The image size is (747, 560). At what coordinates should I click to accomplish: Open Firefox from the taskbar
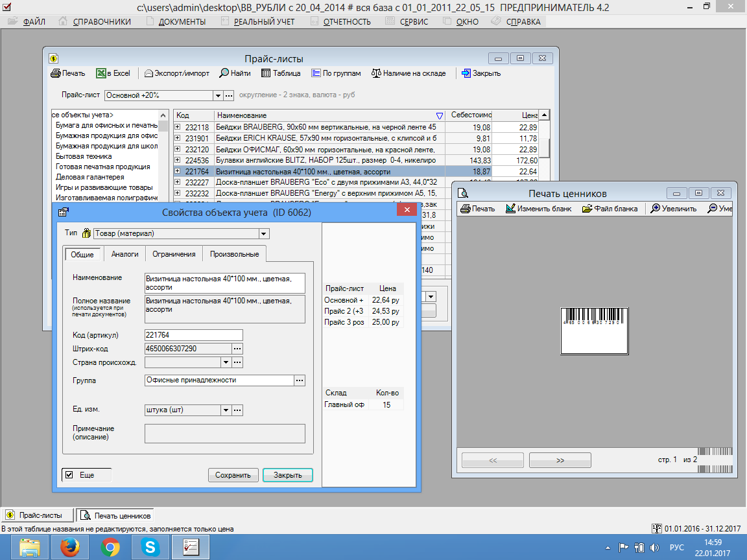70,547
